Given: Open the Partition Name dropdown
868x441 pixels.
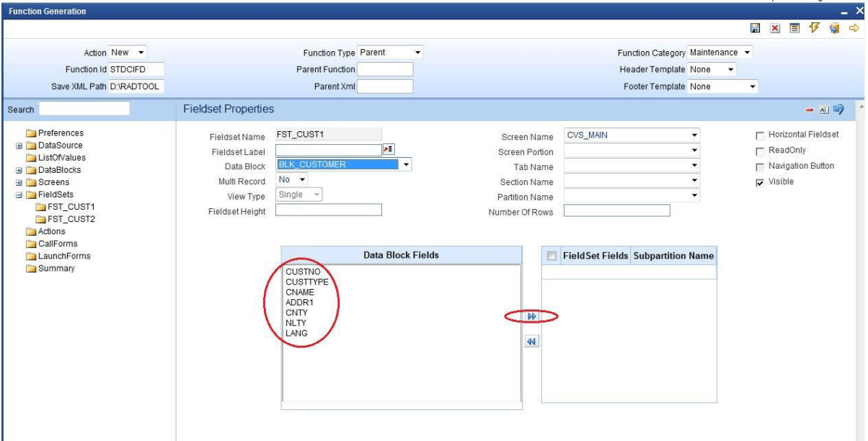Looking at the screenshot, I should tap(632, 196).
